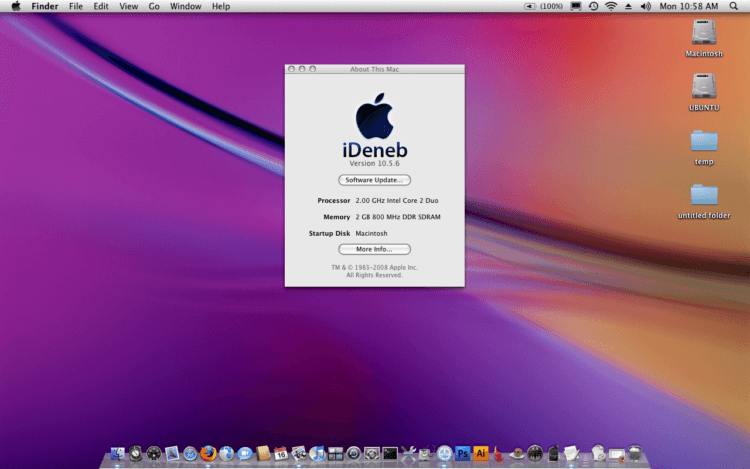Click the Mon 10:58 AM clock
The image size is (750, 469).
(x=689, y=6)
